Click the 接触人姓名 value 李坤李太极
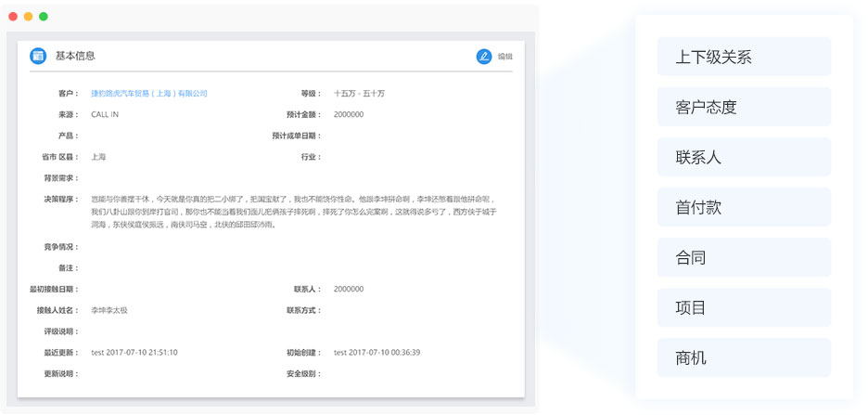This screenshot has height=415, width=868. 109,310
